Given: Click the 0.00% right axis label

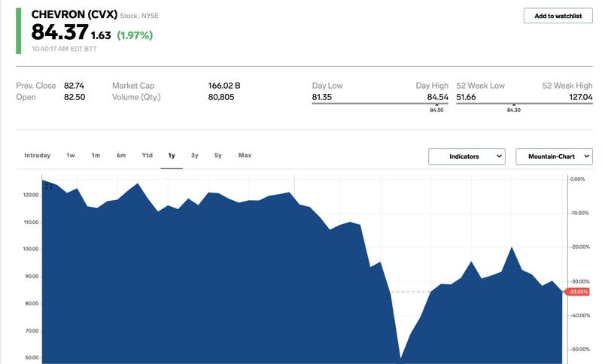Looking at the screenshot, I should click(x=577, y=179).
